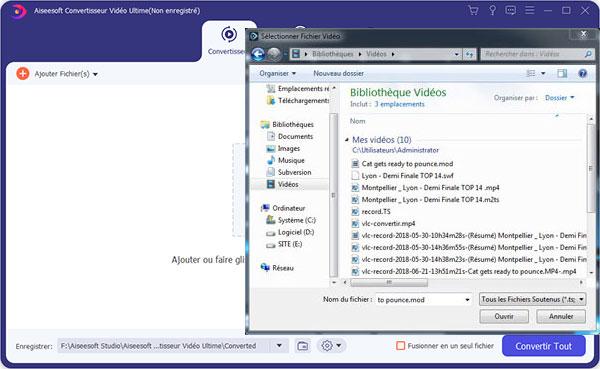Expand the settings gear dropdown arrow at bottom

pos(339,346)
